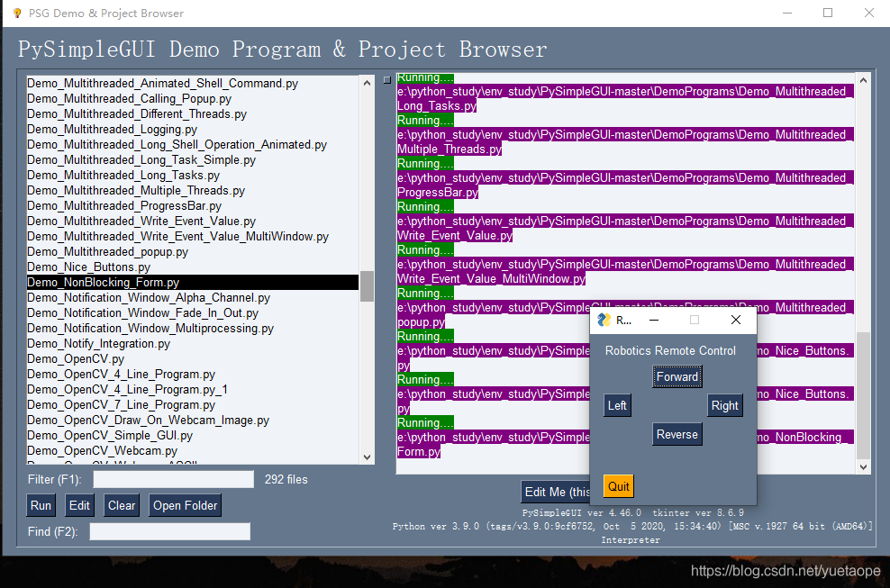
Task: Click the output pane scrollbar thumb
Action: (863, 395)
